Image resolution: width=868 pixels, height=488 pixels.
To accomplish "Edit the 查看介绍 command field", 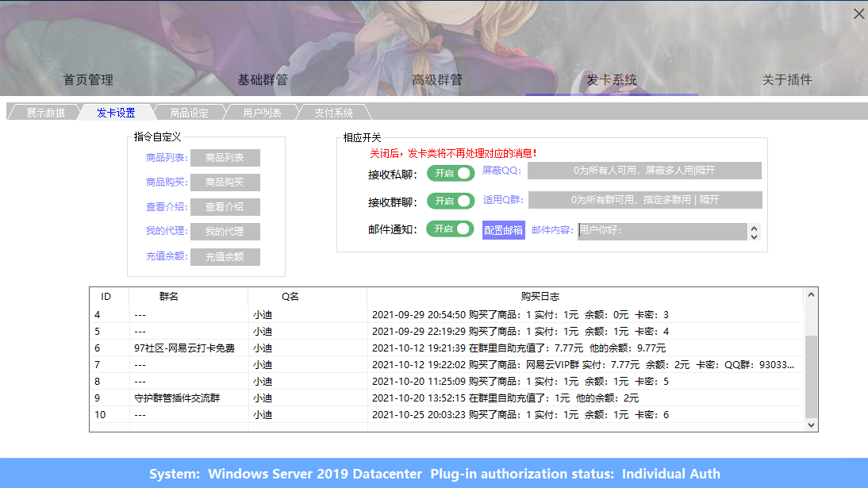I will coord(225,207).
